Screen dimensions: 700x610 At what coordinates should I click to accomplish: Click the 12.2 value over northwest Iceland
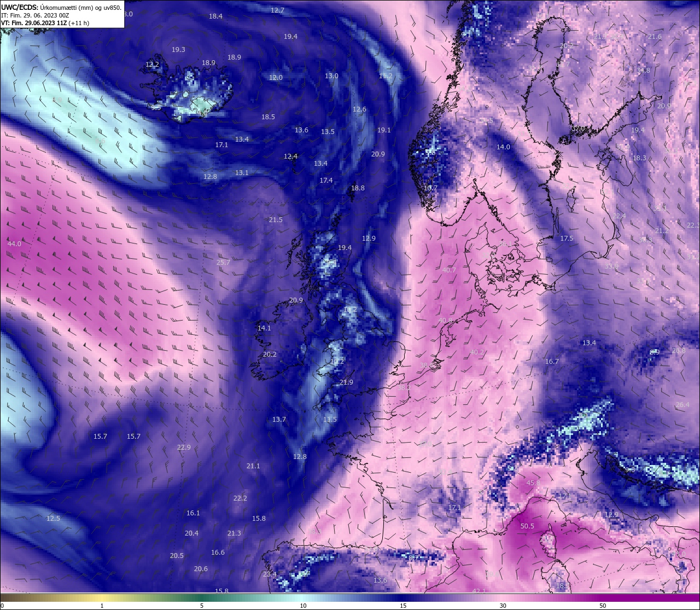pyautogui.click(x=152, y=65)
